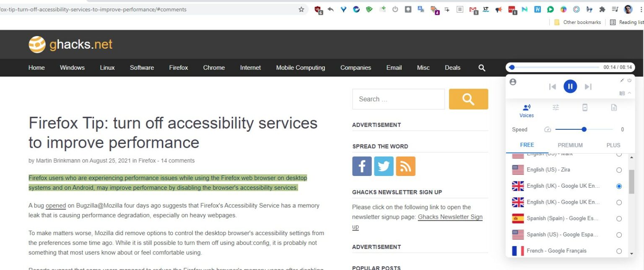Click the sidebar Search input field
Viewport: 644px width, 270px height.
398,99
